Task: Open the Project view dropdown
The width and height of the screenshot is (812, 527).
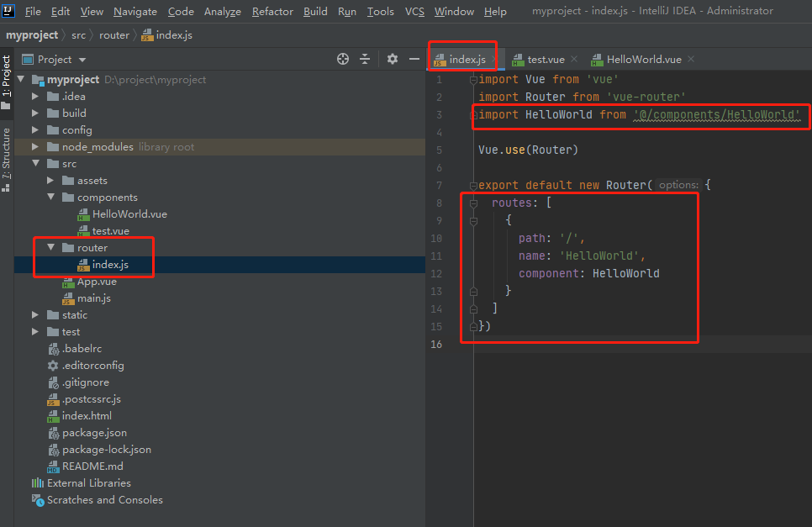Action: click(x=54, y=60)
